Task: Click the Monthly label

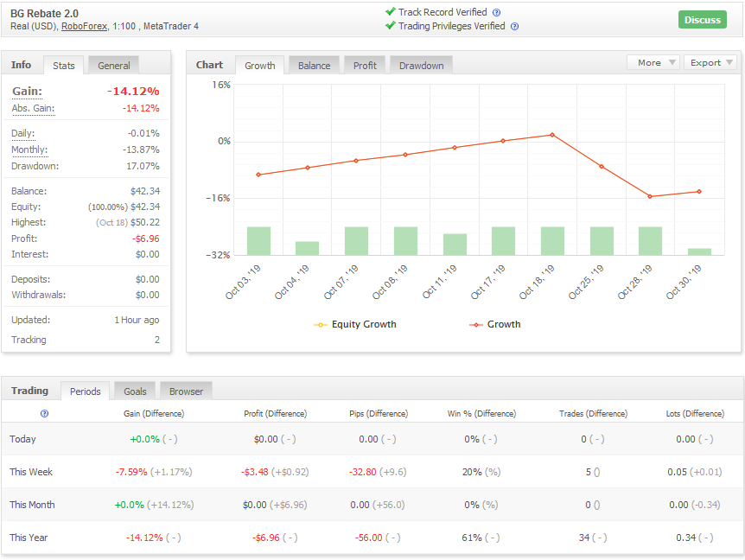Action: (x=29, y=150)
